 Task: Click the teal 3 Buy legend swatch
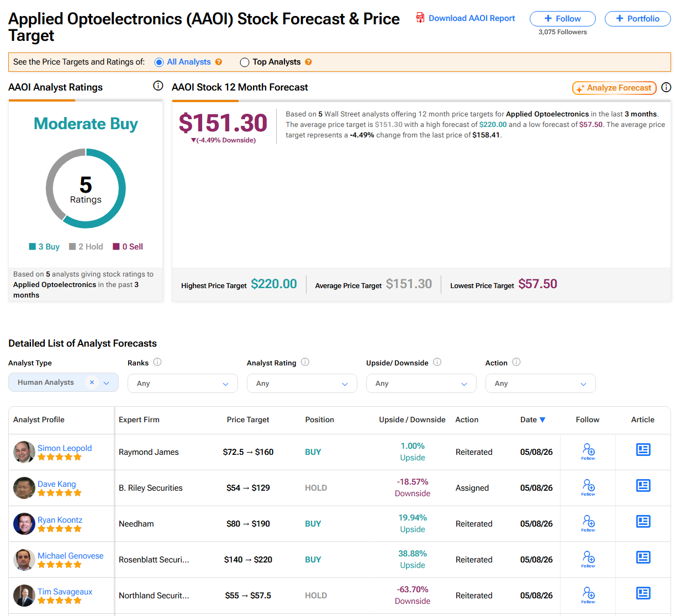pos(33,247)
